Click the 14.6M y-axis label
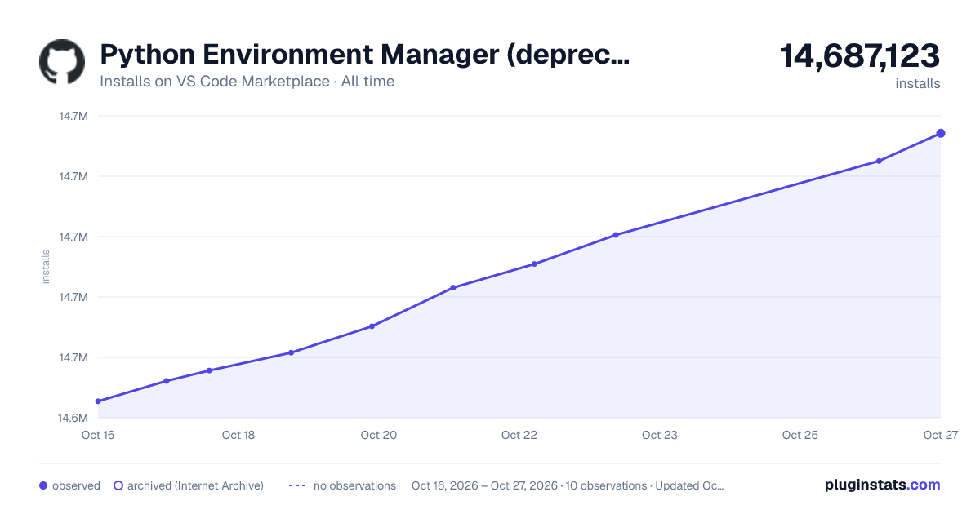The height and width of the screenshot is (514, 980). (x=73, y=418)
